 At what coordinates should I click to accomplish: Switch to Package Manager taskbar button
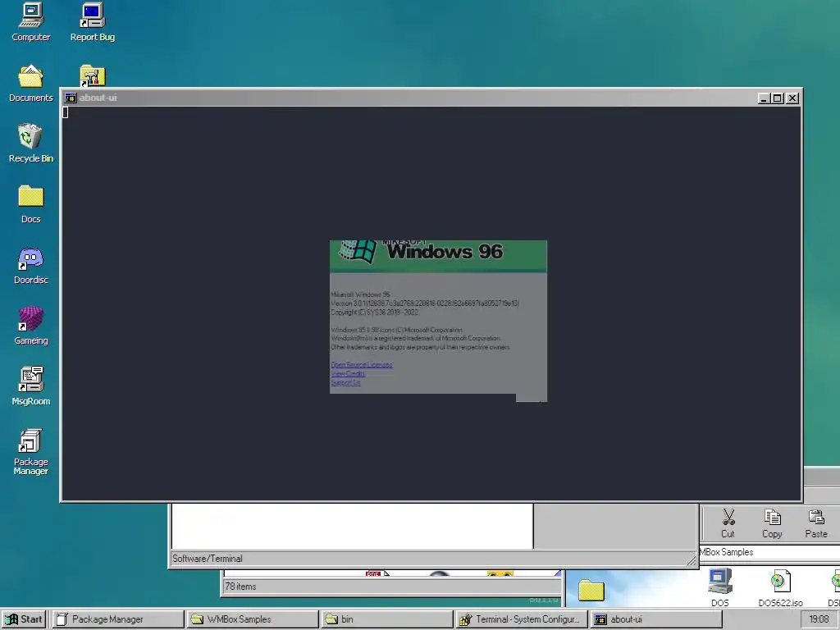pyautogui.click(x=118, y=619)
